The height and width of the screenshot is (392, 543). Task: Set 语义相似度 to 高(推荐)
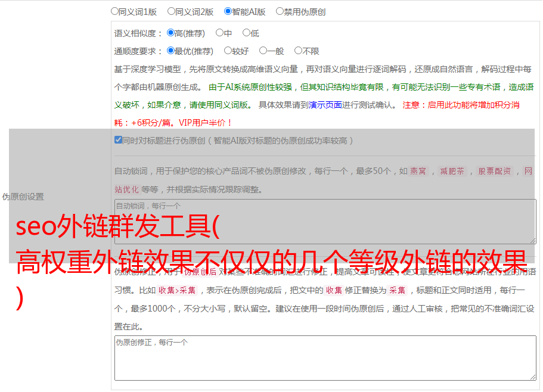(170, 33)
